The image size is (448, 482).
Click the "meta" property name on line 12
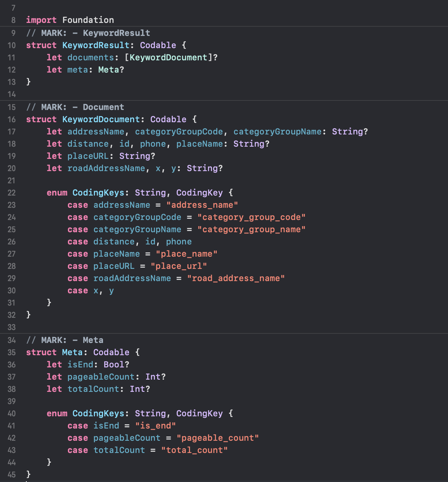(78, 70)
